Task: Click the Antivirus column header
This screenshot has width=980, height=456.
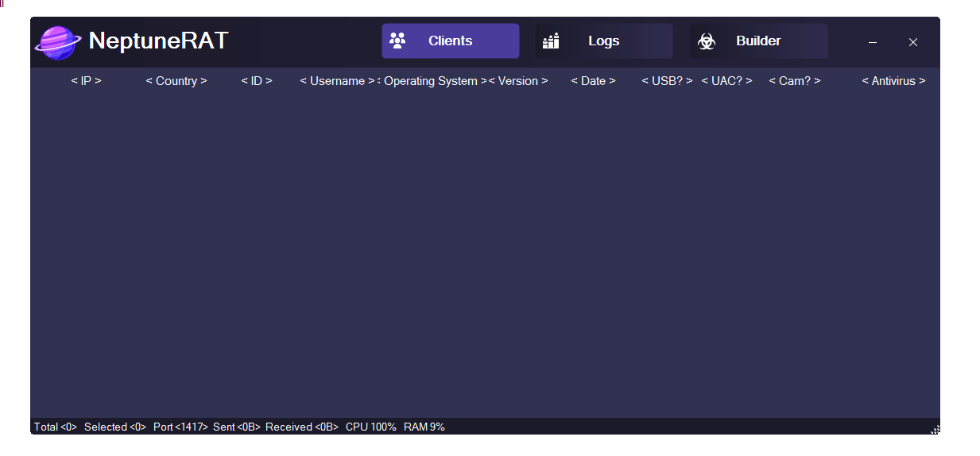Action: [x=894, y=81]
